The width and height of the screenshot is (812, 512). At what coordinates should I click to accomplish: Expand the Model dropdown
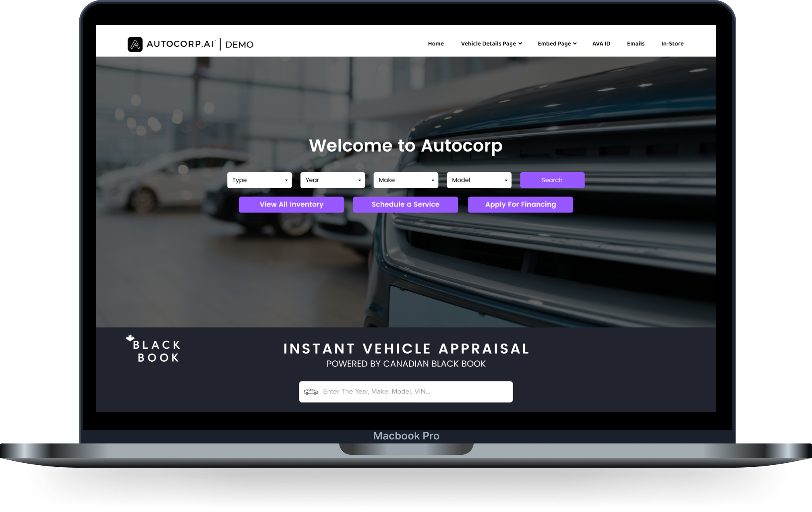479,180
